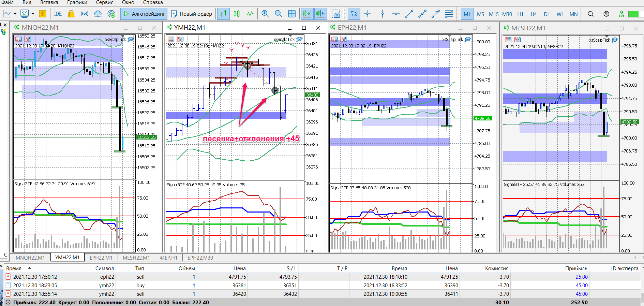
Task: Open the chart profiles icon
Action: tap(25, 14)
